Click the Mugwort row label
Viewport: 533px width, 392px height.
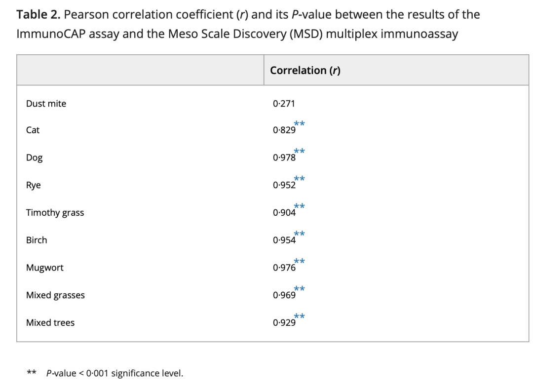coord(44,268)
